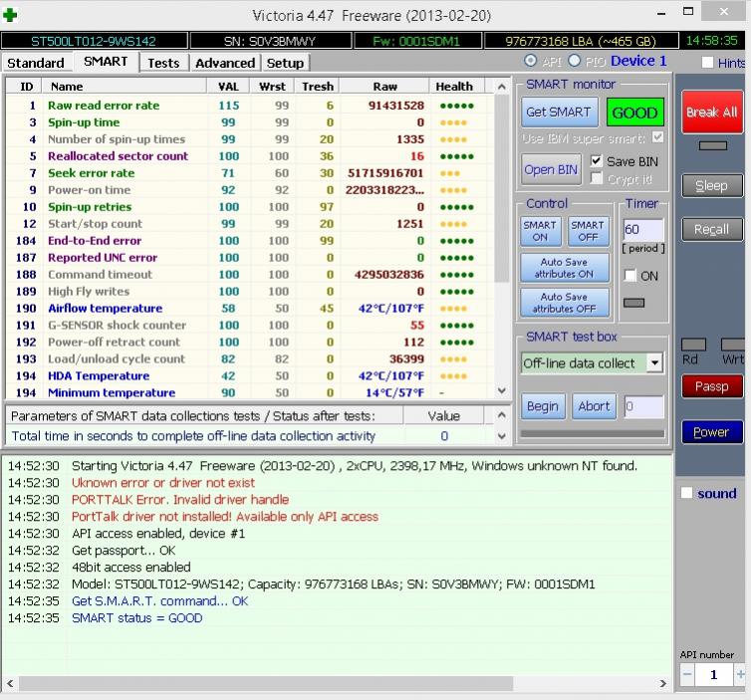
Task: Put drive to Sleep
Action: (x=711, y=185)
